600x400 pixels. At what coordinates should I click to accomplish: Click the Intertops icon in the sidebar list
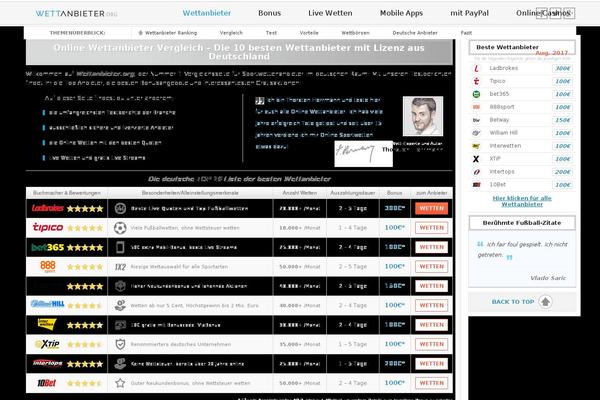click(476, 172)
